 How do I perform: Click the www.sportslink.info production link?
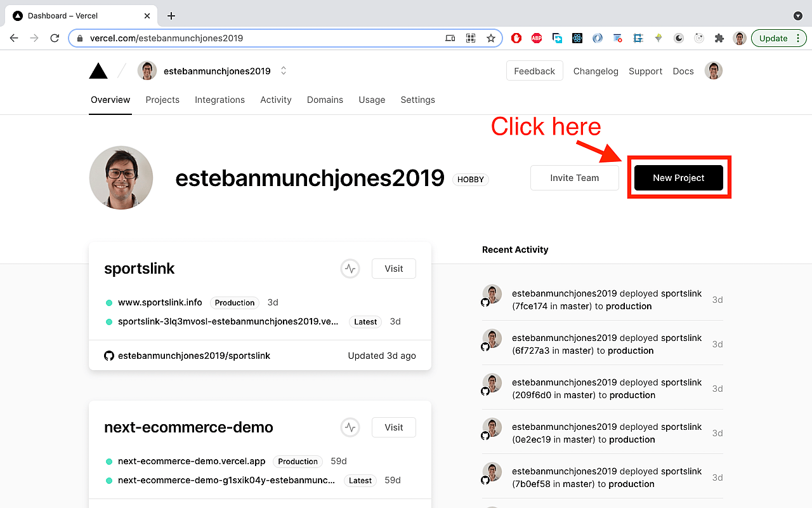tap(160, 302)
